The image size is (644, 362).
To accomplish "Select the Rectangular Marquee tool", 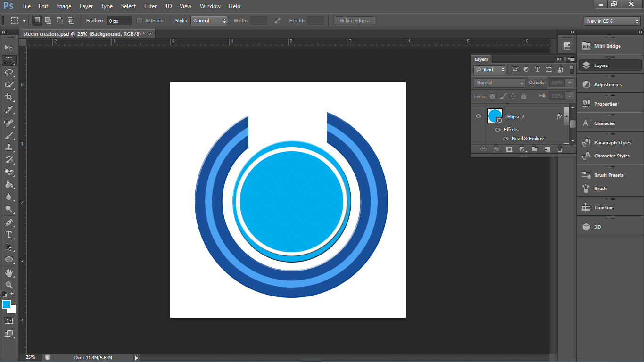I will (x=9, y=60).
